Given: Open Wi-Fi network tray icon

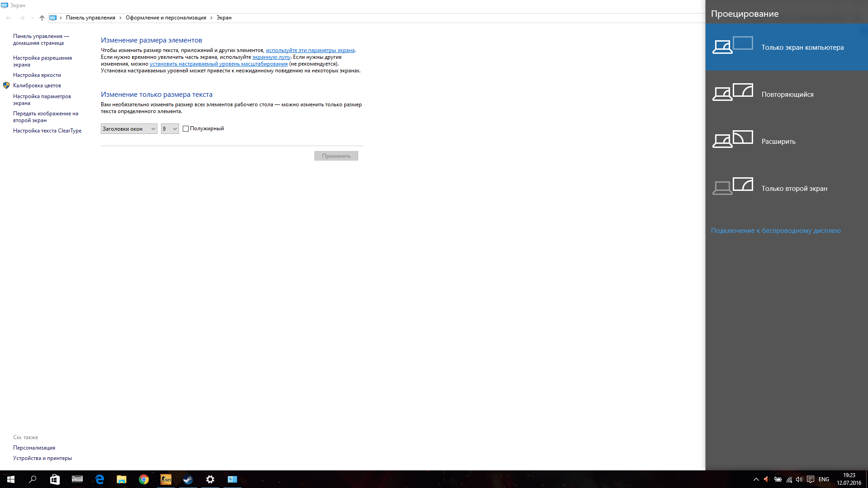Looking at the screenshot, I should [789, 479].
